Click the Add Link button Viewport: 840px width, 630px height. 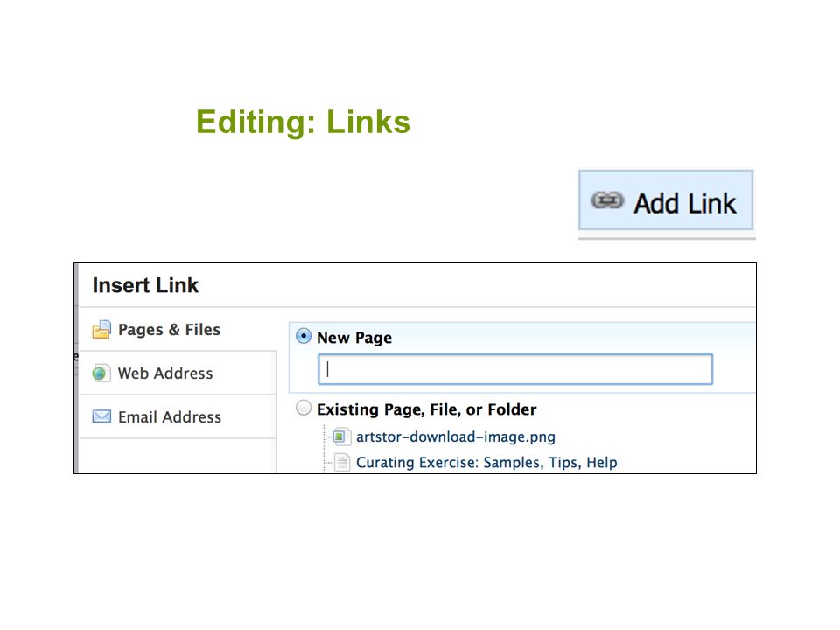[666, 200]
